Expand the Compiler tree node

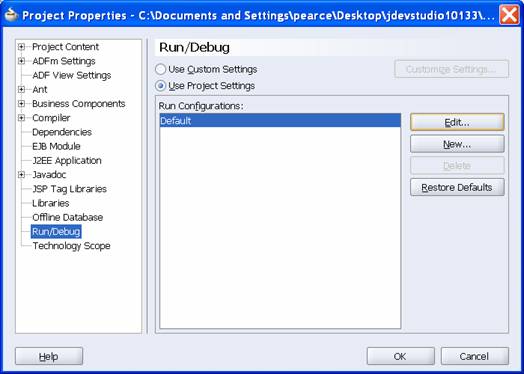tap(21, 118)
